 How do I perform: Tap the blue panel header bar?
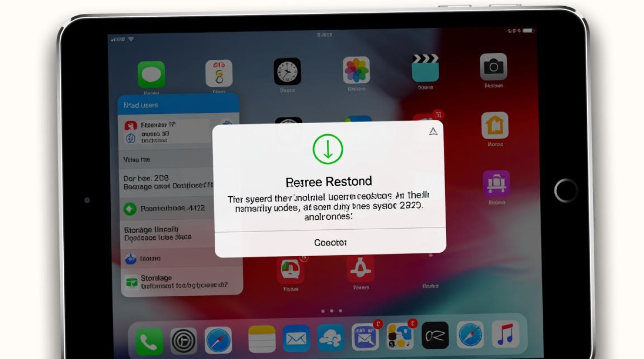178,105
